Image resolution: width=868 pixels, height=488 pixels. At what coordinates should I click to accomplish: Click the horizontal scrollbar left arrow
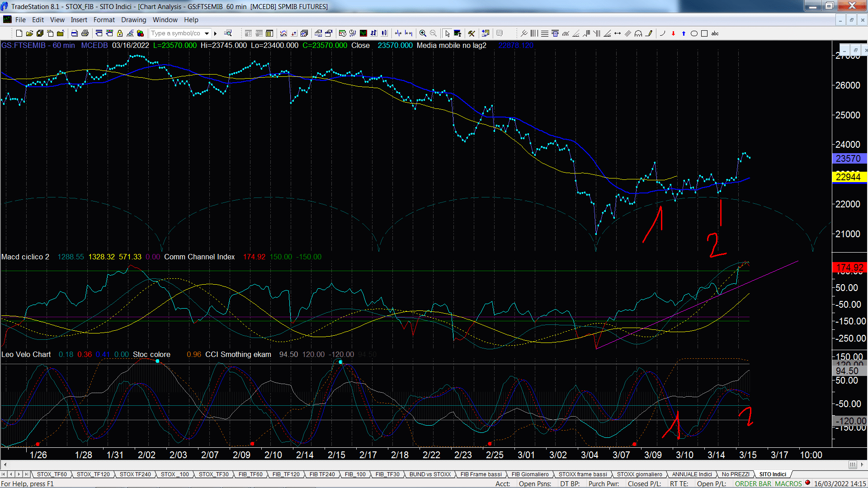tap(5, 465)
